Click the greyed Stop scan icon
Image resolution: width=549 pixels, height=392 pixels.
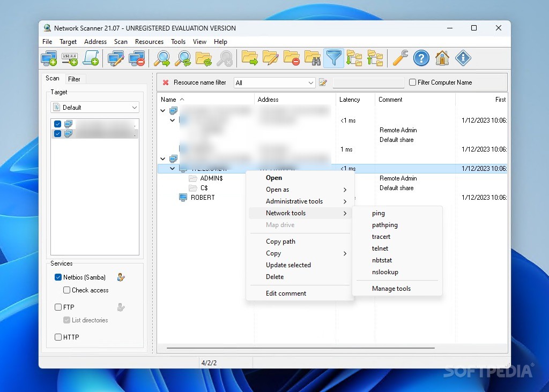[x=225, y=58]
